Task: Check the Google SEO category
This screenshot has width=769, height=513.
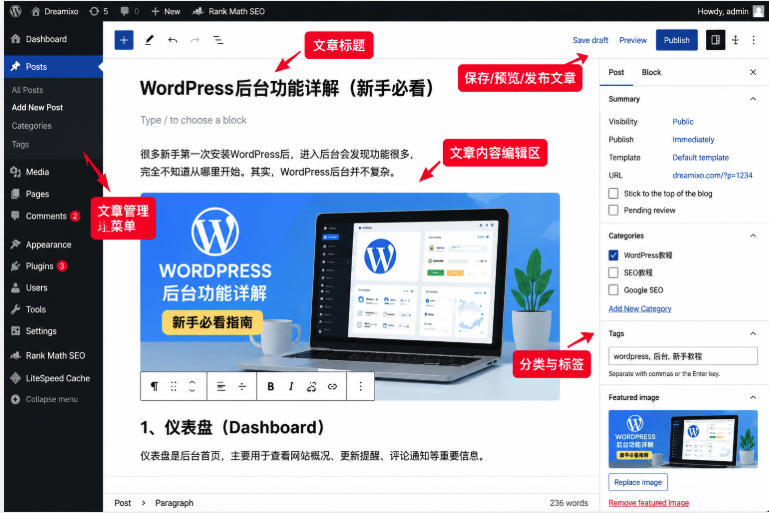Action: pyautogui.click(x=613, y=290)
